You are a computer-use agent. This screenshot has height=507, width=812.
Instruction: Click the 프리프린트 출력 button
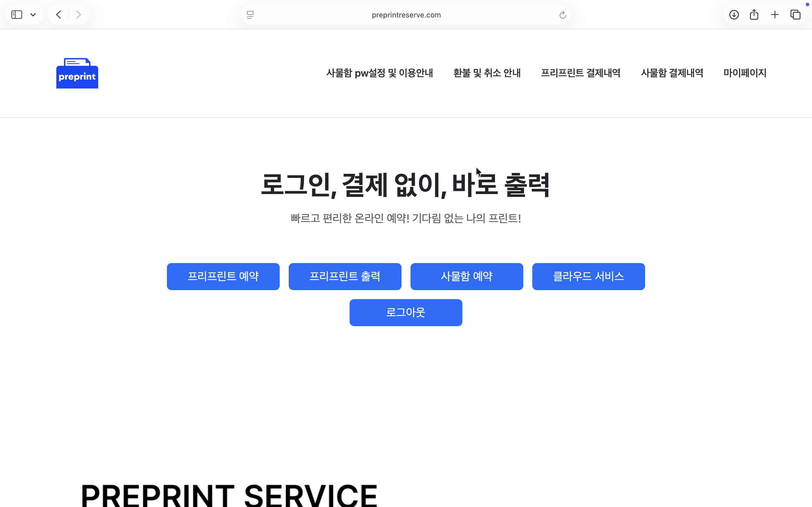tap(345, 276)
